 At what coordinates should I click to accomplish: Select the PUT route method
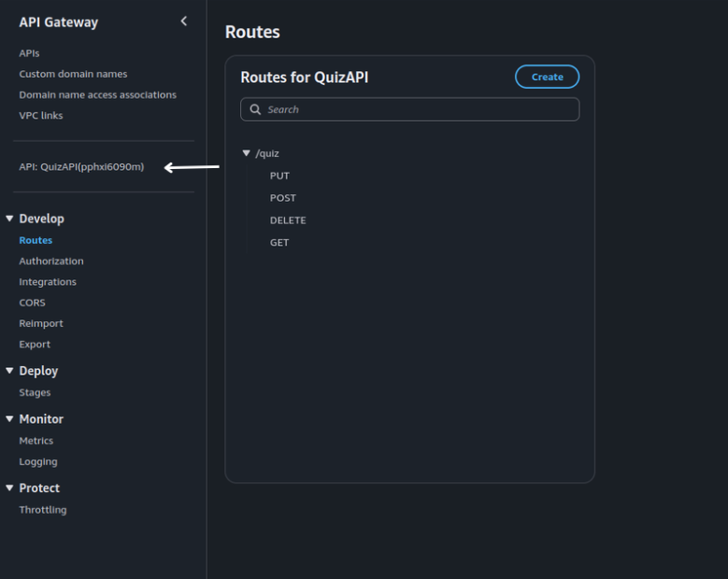pyautogui.click(x=279, y=176)
